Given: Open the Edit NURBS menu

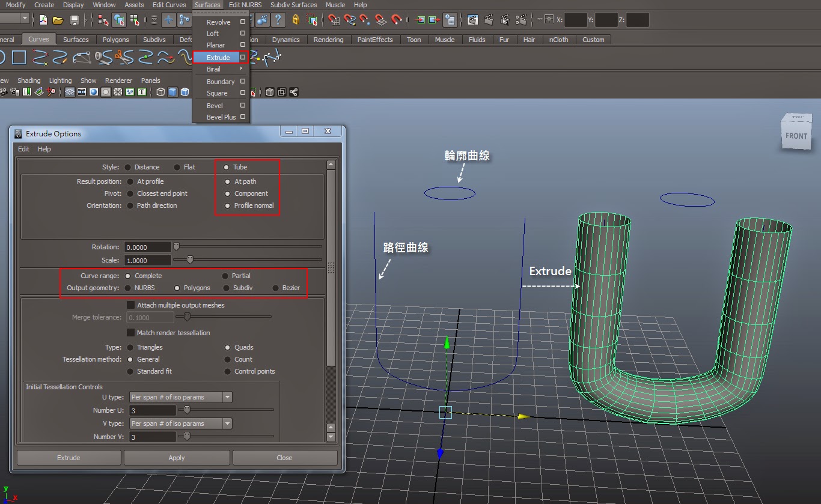Looking at the screenshot, I should coord(245,5).
